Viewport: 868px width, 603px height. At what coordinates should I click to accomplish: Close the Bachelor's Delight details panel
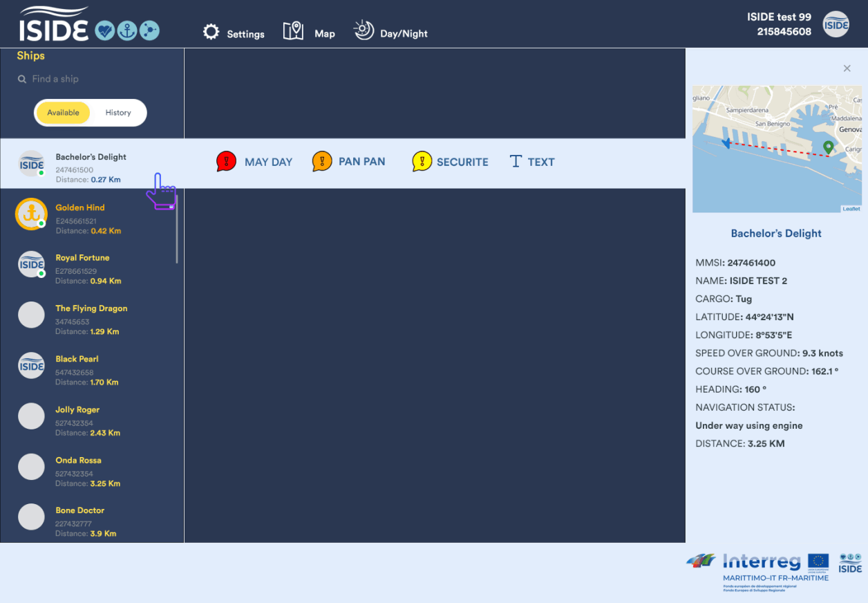[x=847, y=68]
